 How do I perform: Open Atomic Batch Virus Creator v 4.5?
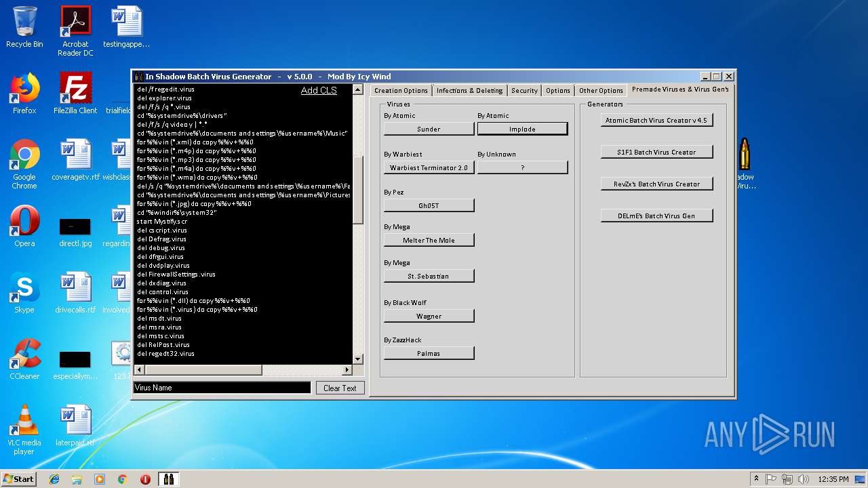(x=656, y=120)
